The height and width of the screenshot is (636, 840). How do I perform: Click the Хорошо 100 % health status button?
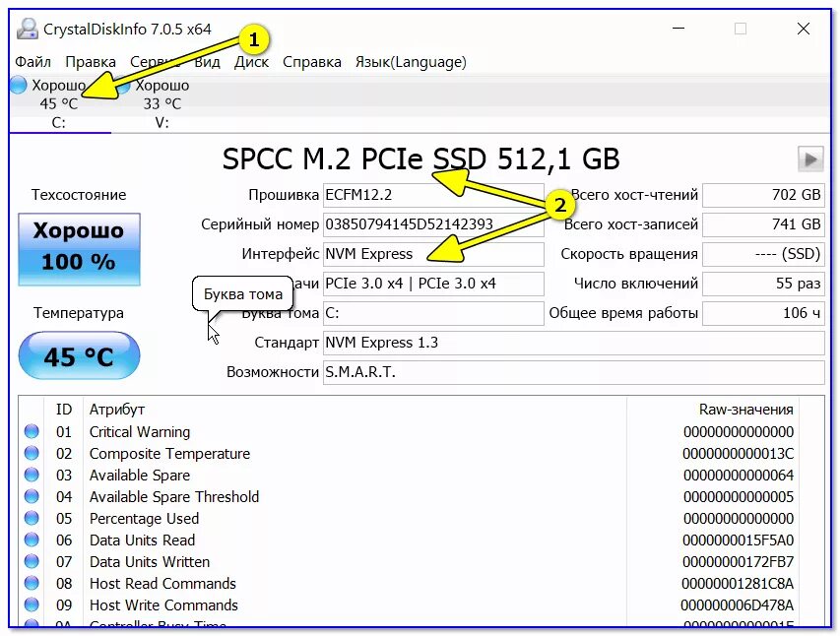[80, 249]
